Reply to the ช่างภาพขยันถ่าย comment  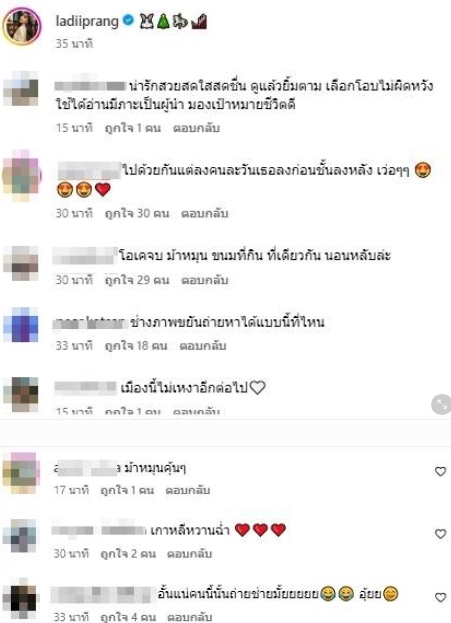pyautogui.click(x=203, y=346)
